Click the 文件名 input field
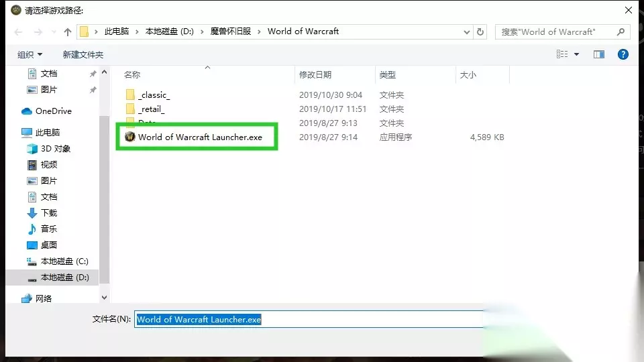The height and width of the screenshot is (362, 644). coord(309,319)
